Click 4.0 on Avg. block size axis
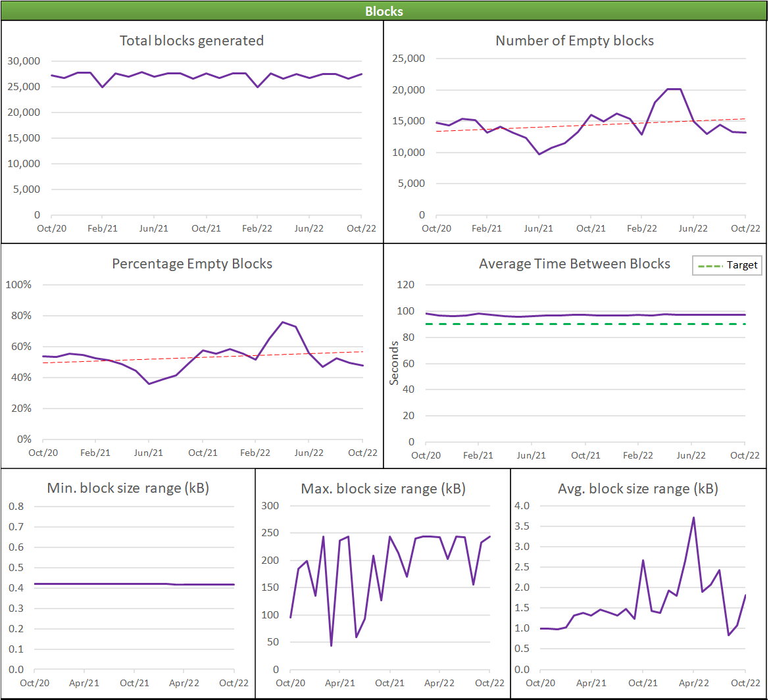 (x=522, y=506)
